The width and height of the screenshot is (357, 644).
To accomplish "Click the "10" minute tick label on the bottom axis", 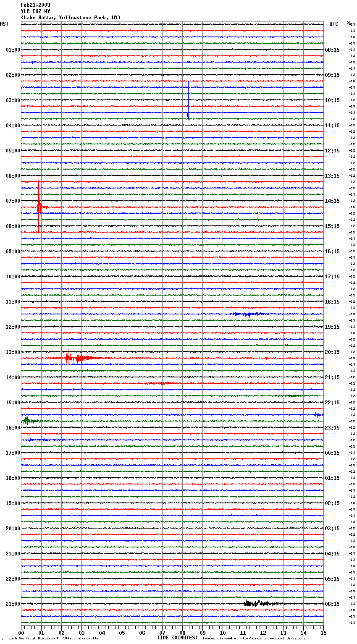I will click(223, 633).
